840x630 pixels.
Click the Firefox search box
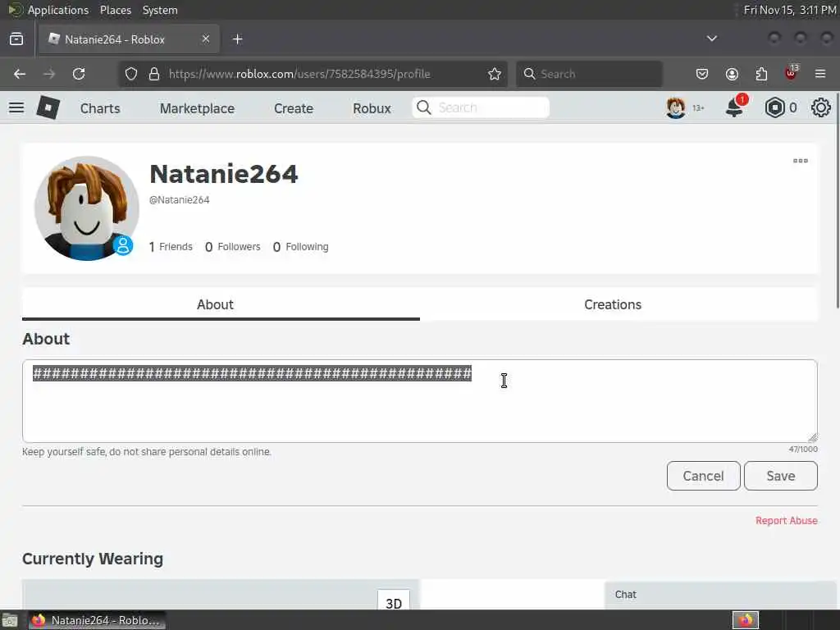589,74
